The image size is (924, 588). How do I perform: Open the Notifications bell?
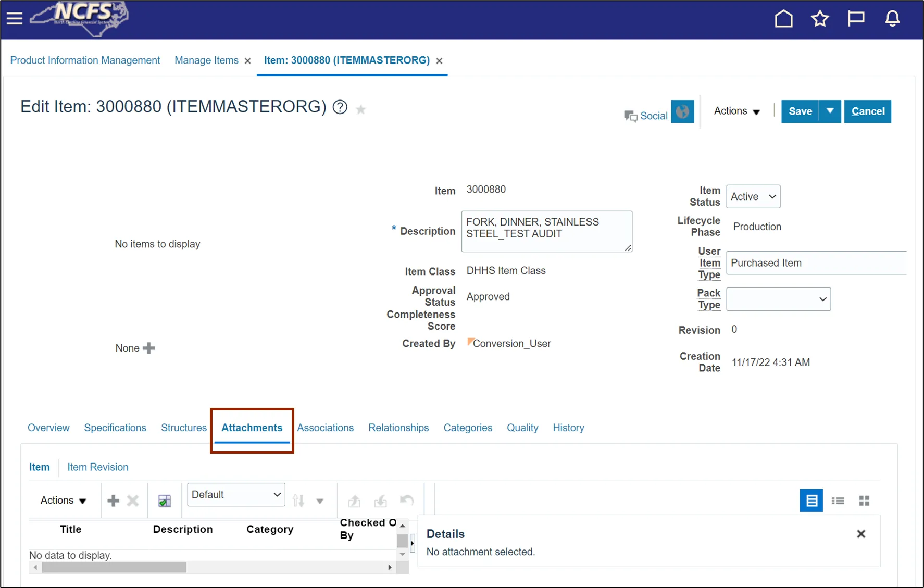click(892, 19)
